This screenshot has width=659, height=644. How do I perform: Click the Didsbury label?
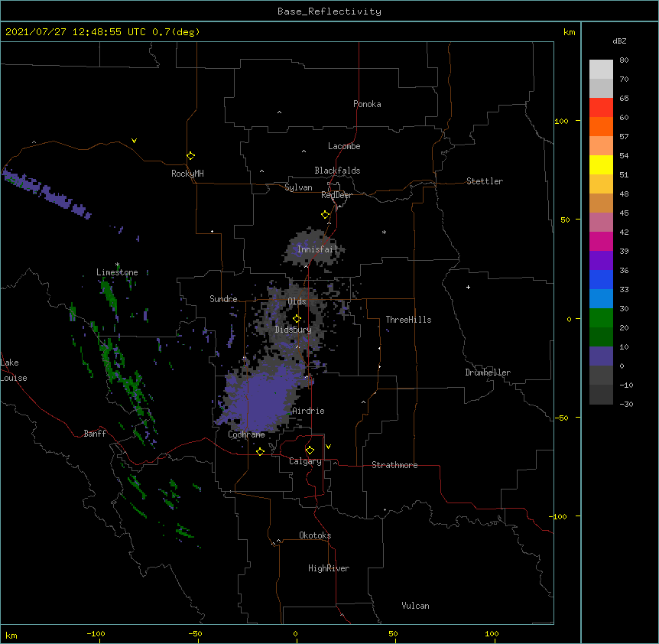[x=294, y=330]
